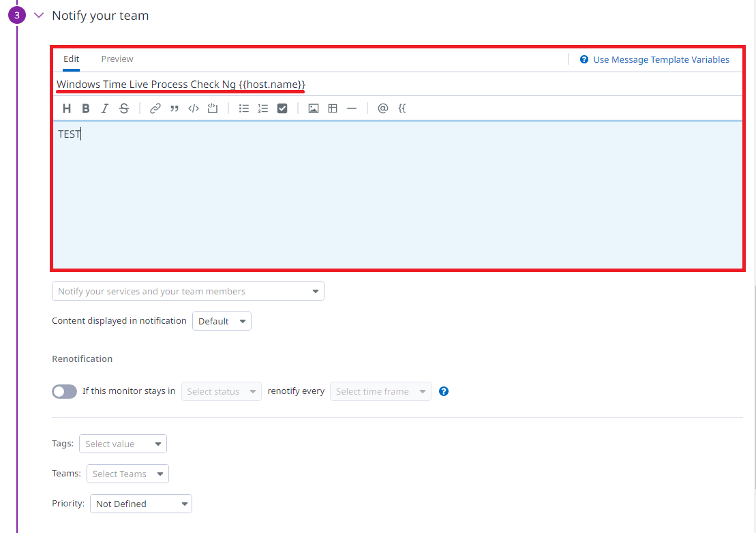Open the Tags Select value dropdown
Viewport: 756px width, 533px height.
pos(123,444)
